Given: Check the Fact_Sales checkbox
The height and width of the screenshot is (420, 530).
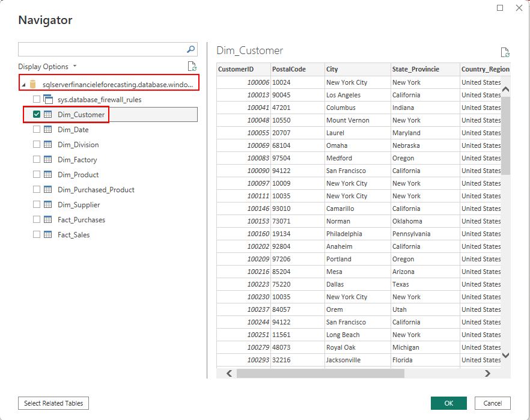Looking at the screenshot, I should click(x=37, y=234).
